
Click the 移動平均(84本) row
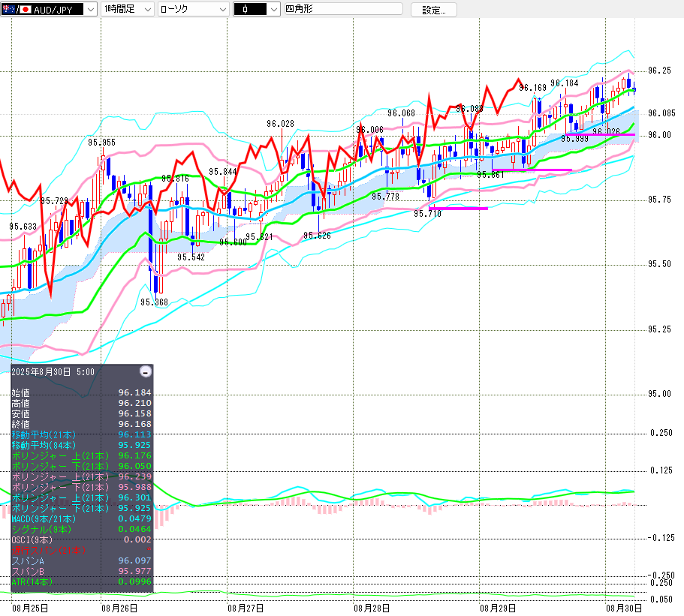click(82, 445)
